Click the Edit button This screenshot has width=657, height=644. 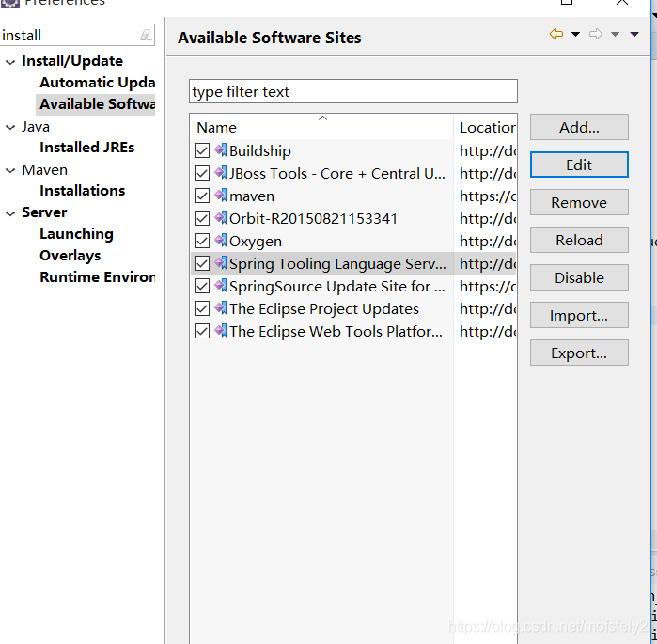click(x=579, y=165)
